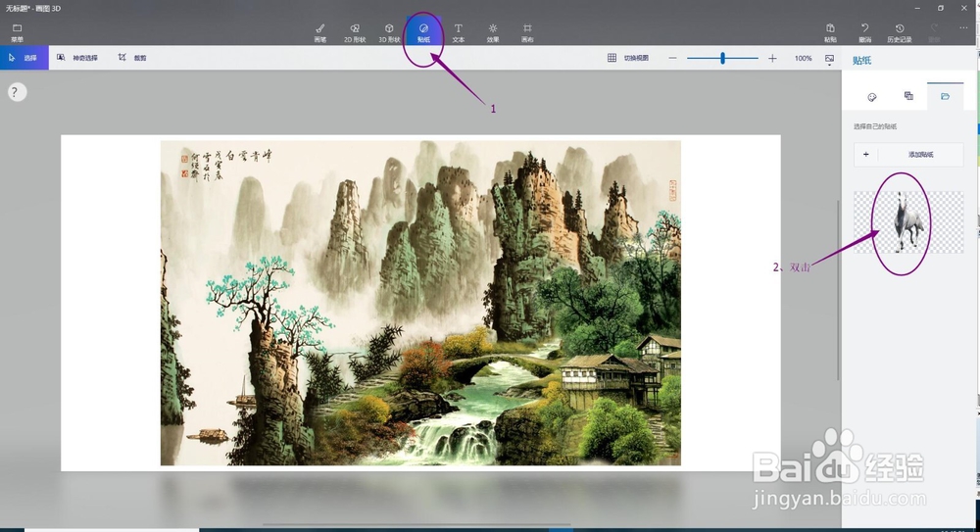Open the help question mark button

tap(17, 92)
